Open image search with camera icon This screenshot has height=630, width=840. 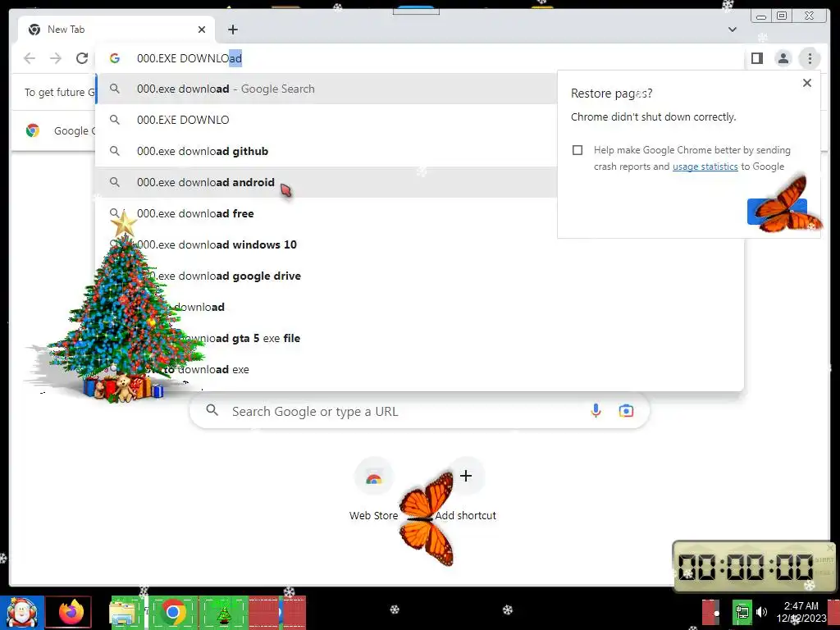point(626,411)
